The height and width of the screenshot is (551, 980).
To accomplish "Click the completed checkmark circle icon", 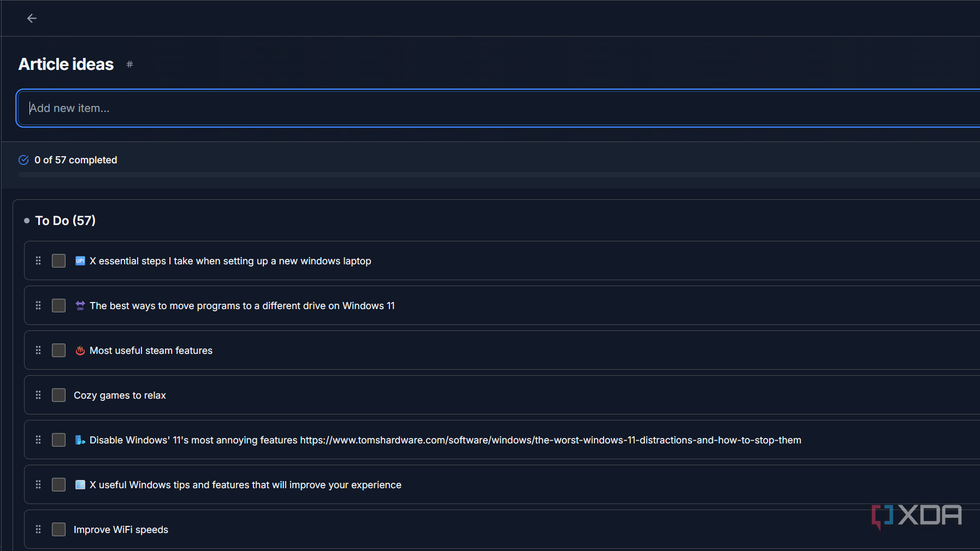I will click(23, 160).
